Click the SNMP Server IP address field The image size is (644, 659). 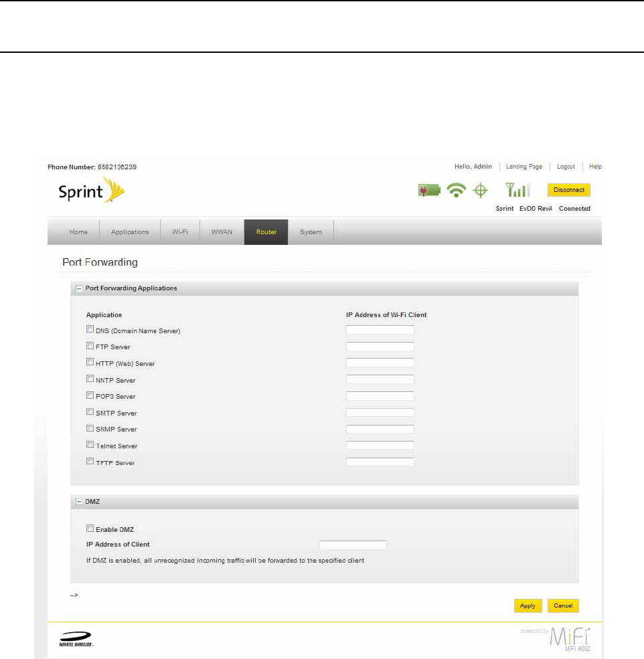(380, 429)
